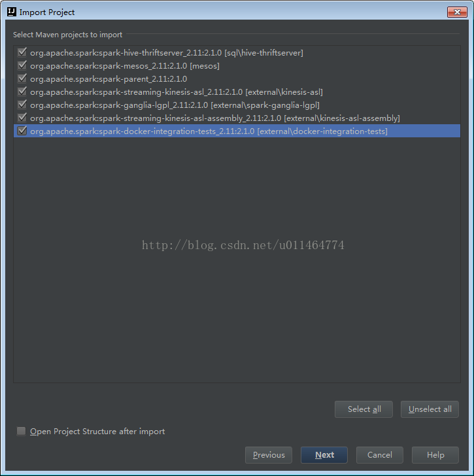
Task: Toggle the spark-docker-integration-tests project checkbox
Action: [x=22, y=131]
